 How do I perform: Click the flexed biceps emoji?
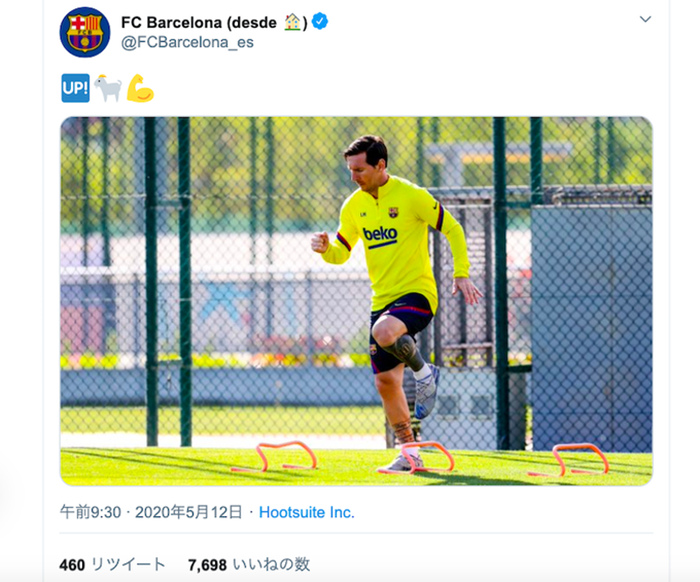coord(140,88)
